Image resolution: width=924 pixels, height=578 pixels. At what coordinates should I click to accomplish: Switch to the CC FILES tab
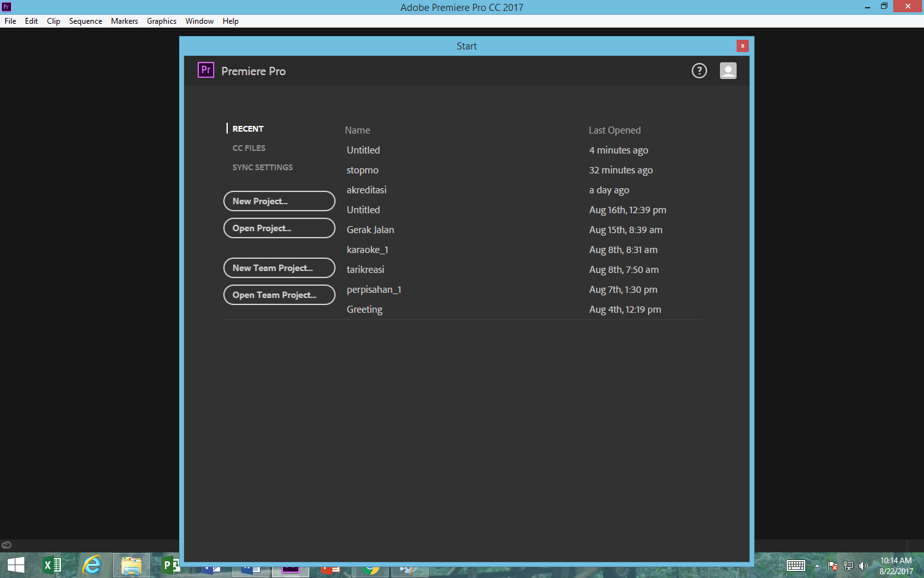(x=249, y=148)
